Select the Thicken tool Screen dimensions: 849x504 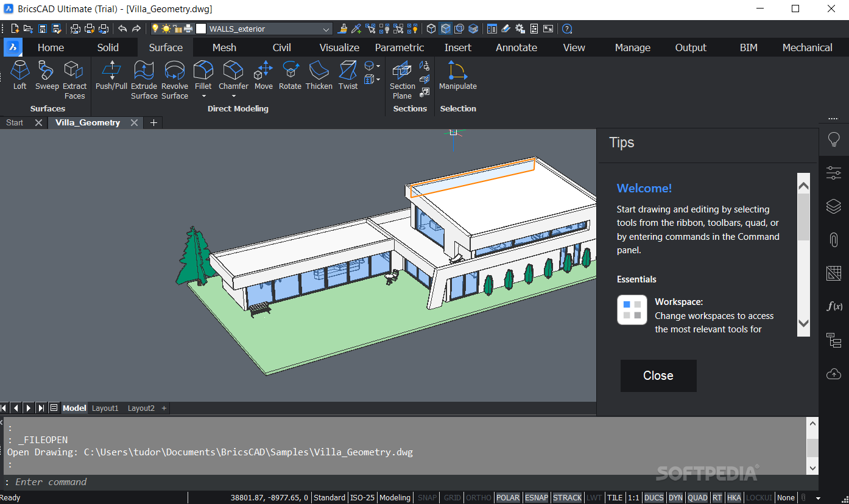pyautogui.click(x=319, y=75)
